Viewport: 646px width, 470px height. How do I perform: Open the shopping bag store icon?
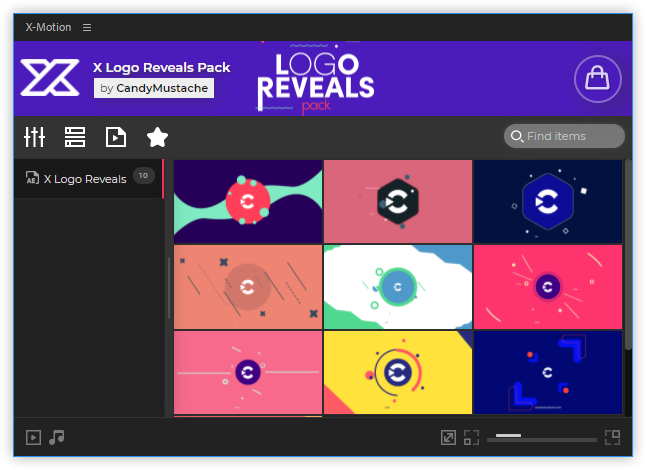pos(597,79)
